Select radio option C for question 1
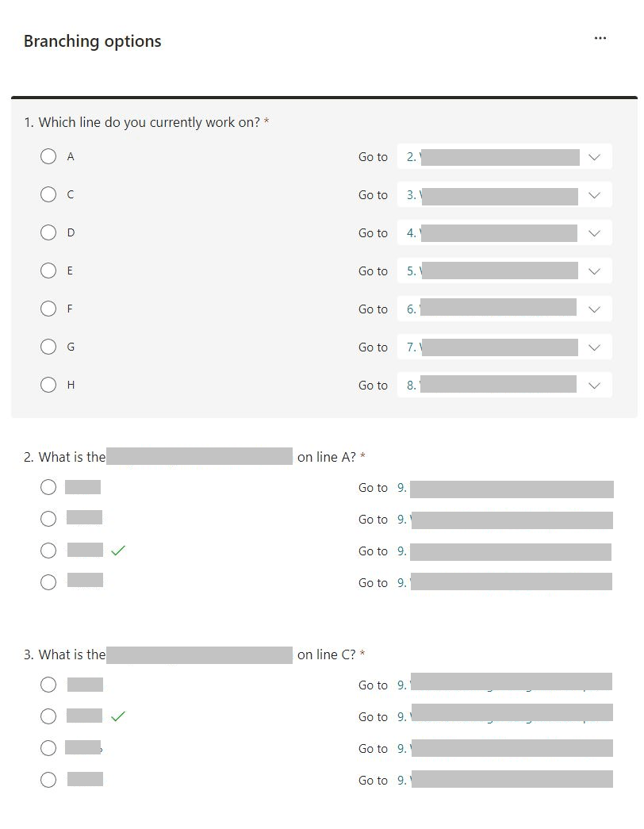The image size is (644, 829). coord(48,194)
